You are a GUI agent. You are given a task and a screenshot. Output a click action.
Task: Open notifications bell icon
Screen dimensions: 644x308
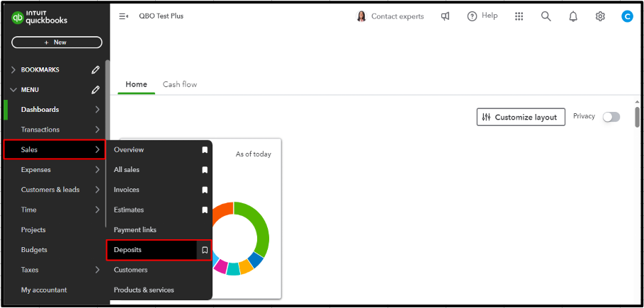(573, 16)
